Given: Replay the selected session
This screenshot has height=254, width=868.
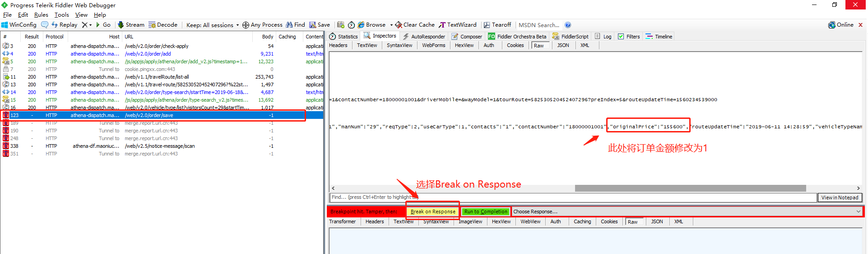Looking at the screenshot, I should point(65,25).
